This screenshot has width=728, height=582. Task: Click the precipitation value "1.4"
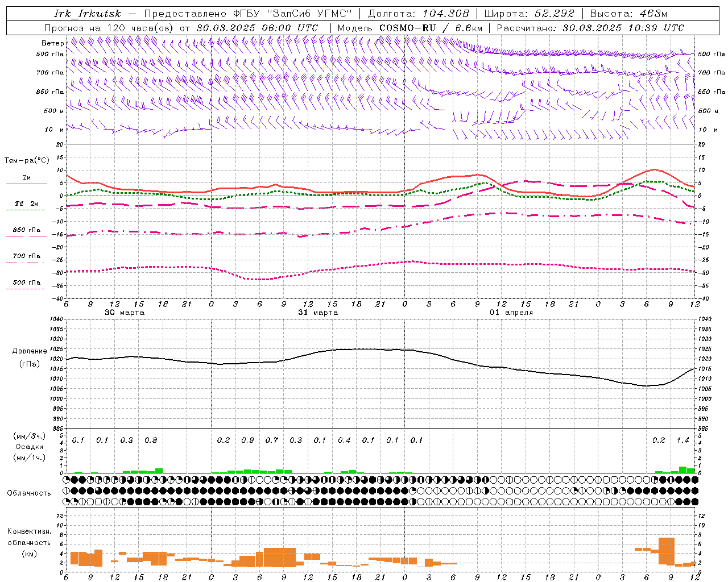click(682, 440)
